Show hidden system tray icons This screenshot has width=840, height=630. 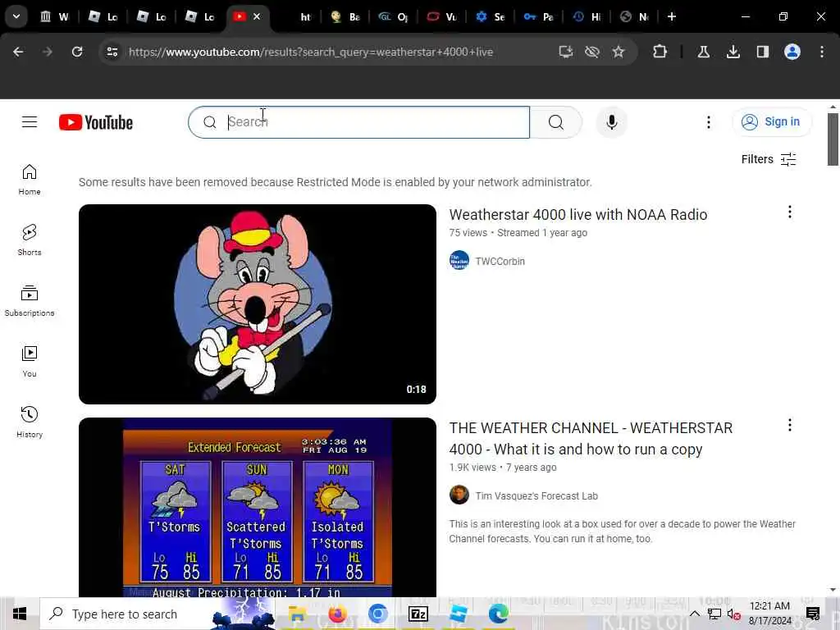pyautogui.click(x=694, y=614)
